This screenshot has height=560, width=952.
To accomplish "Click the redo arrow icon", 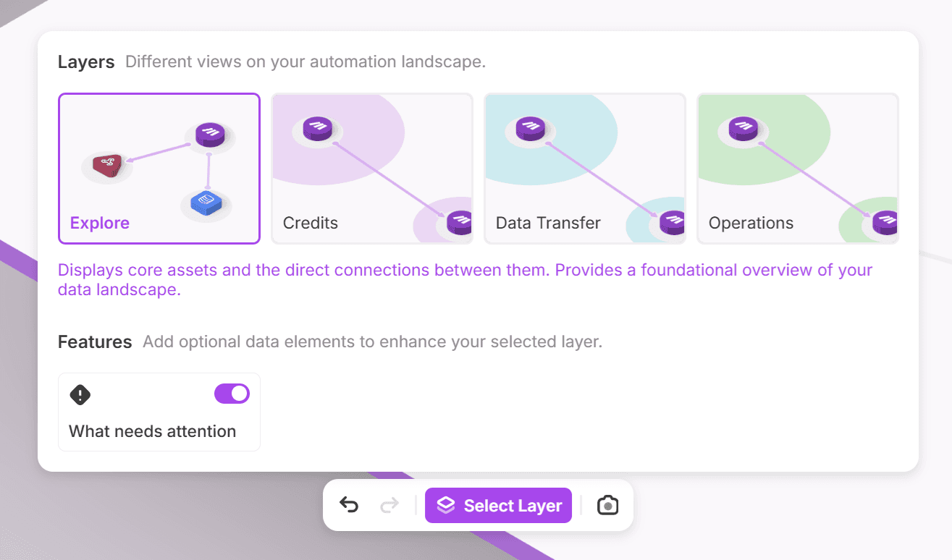I will 389,504.
